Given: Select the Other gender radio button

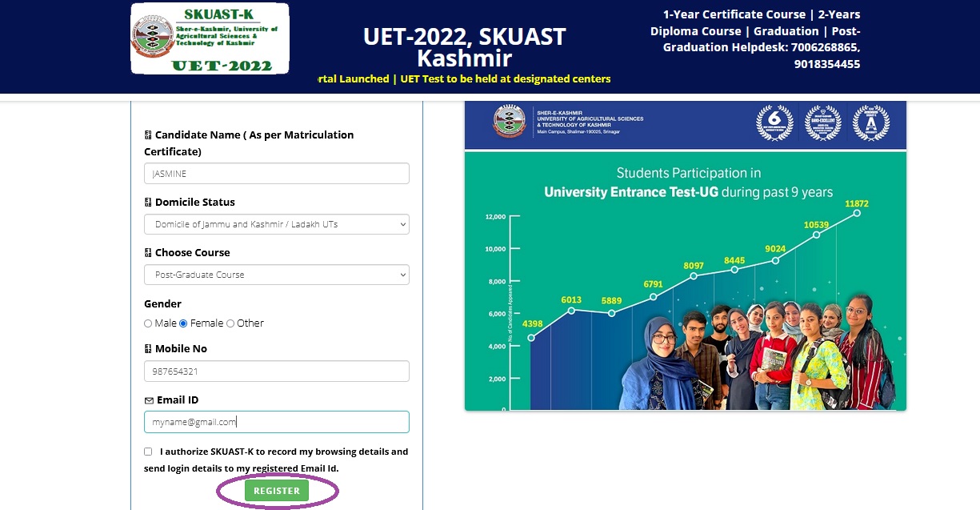Looking at the screenshot, I should click(230, 323).
